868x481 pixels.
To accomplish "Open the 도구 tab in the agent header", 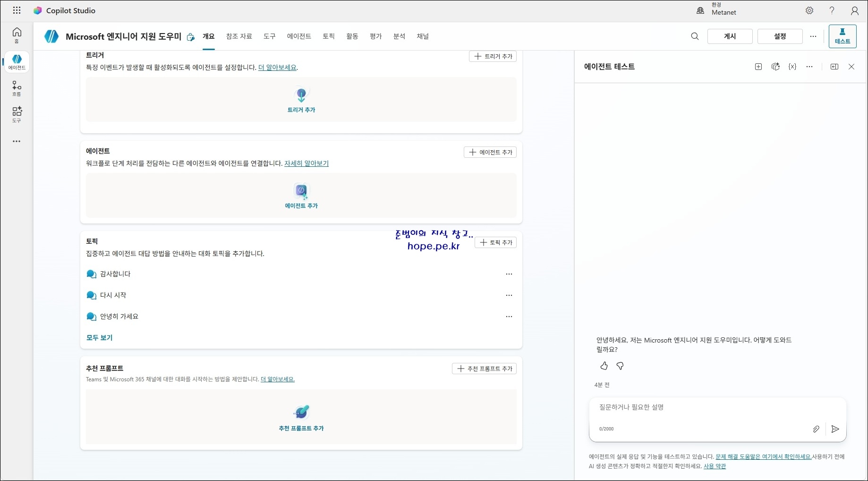I will coord(270,36).
